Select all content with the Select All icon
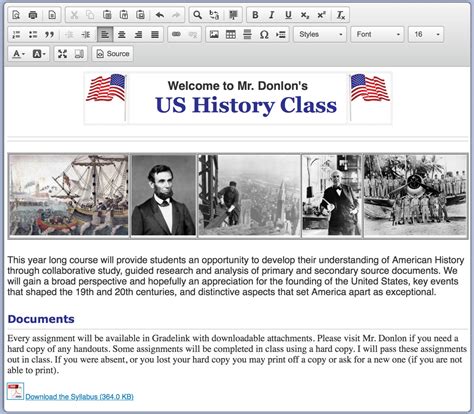This screenshot has height=414, width=474. tap(233, 15)
